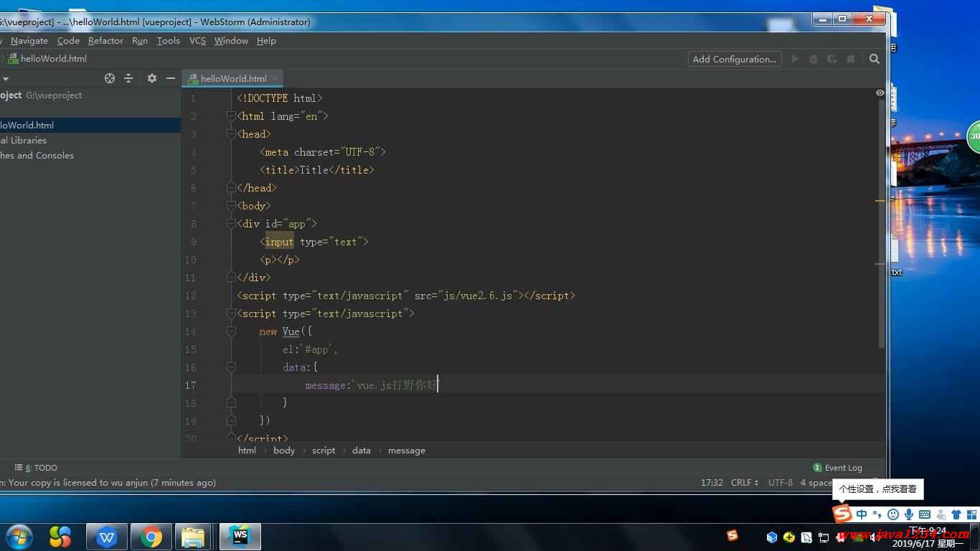Collapse the body tag fold on line 7

[x=231, y=205]
